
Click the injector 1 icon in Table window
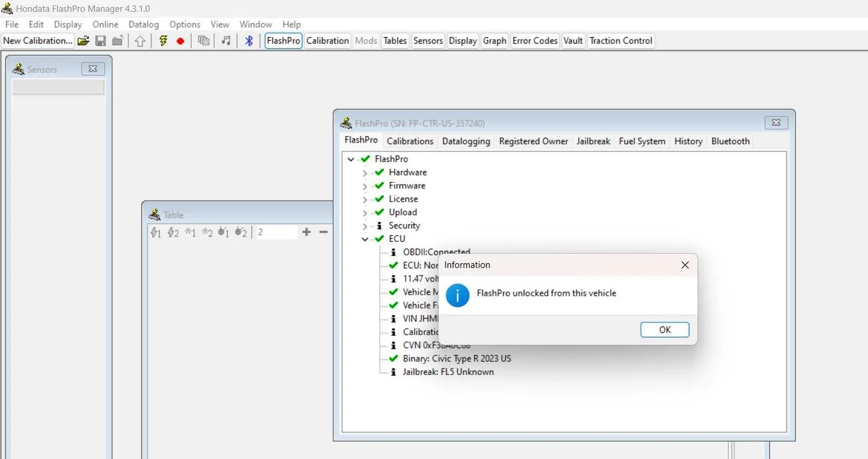(224, 232)
